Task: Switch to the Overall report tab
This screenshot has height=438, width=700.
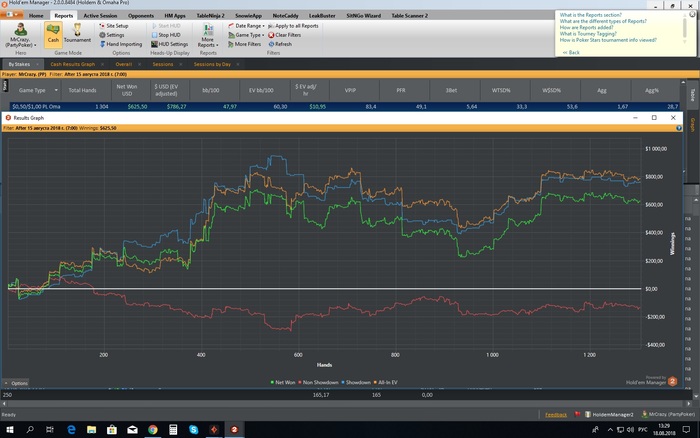Action: click(124, 64)
